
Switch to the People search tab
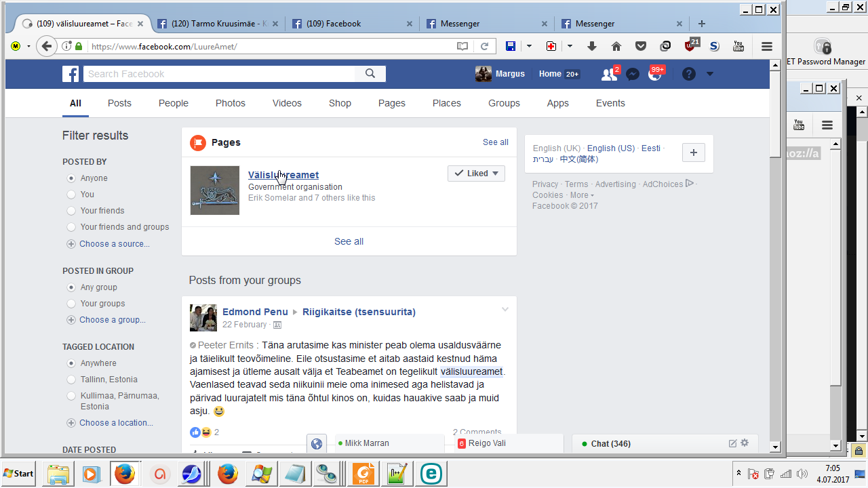(x=174, y=103)
